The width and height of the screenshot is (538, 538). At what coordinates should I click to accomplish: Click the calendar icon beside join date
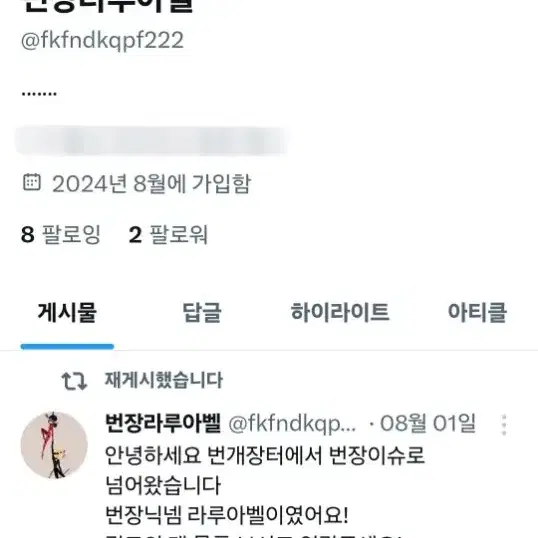click(32, 182)
